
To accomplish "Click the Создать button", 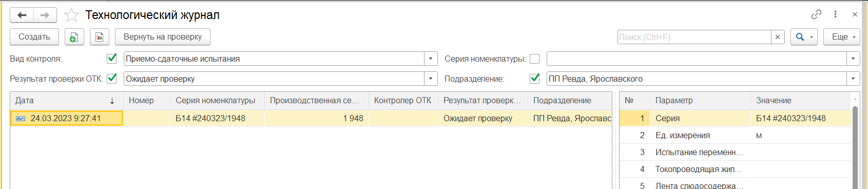I will coord(34,37).
